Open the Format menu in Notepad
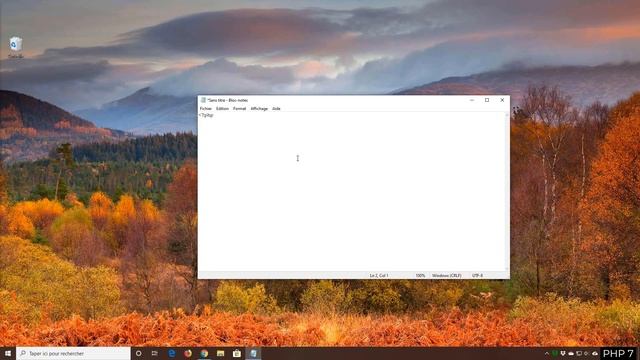 click(239, 109)
